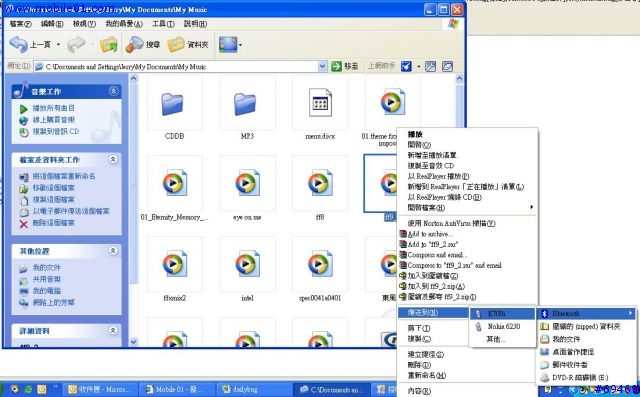Image resolution: width=640 pixels, height=397 pixels.
Task: Toggle the 資料夾 folders pane icon
Action: pyautogui.click(x=176, y=44)
